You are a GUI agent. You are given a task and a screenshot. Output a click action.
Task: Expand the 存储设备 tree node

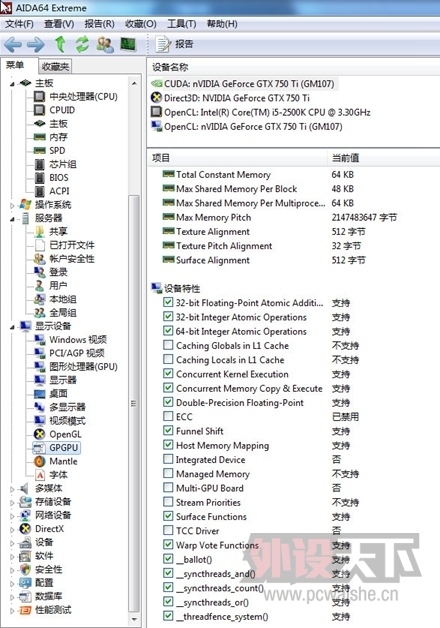tap(12, 503)
